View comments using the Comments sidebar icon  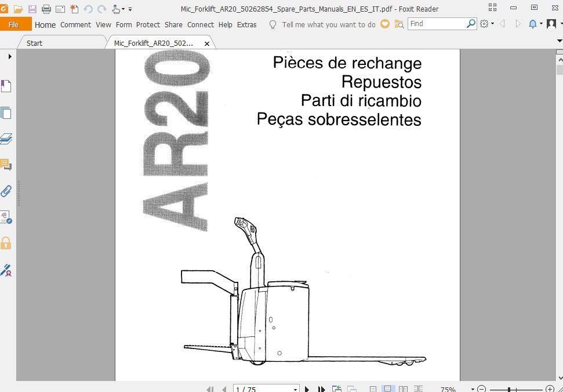7,165
